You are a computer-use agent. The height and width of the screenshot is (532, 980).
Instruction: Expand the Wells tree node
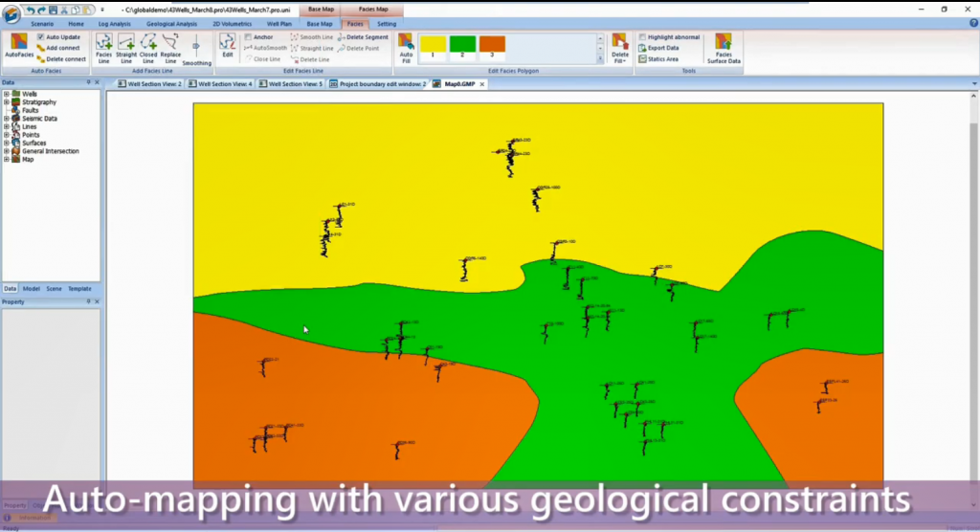(7, 94)
